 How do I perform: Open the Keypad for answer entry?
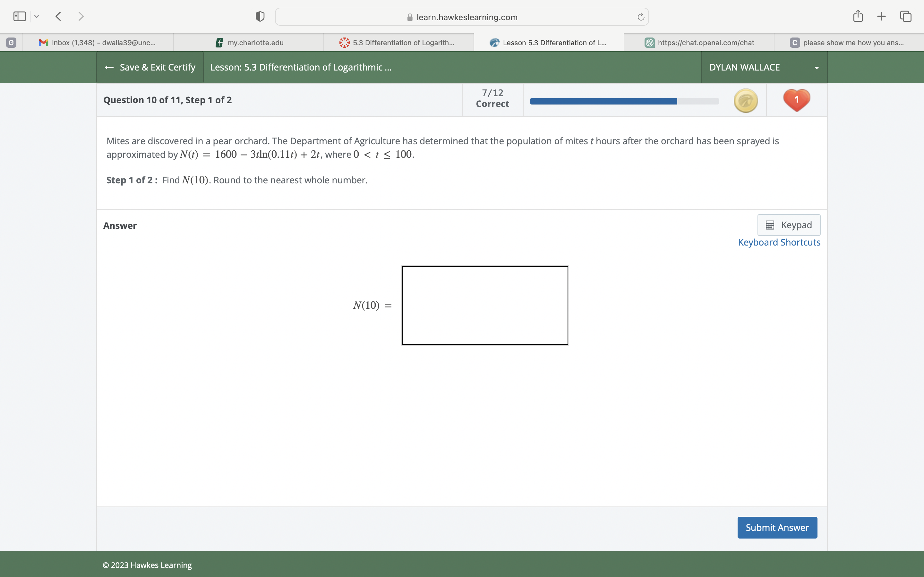coord(788,225)
